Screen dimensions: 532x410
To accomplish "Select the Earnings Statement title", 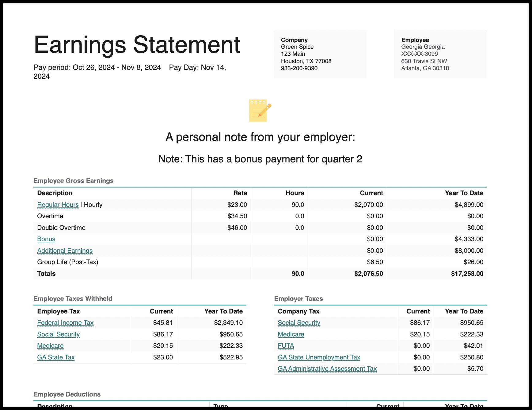I will [137, 44].
